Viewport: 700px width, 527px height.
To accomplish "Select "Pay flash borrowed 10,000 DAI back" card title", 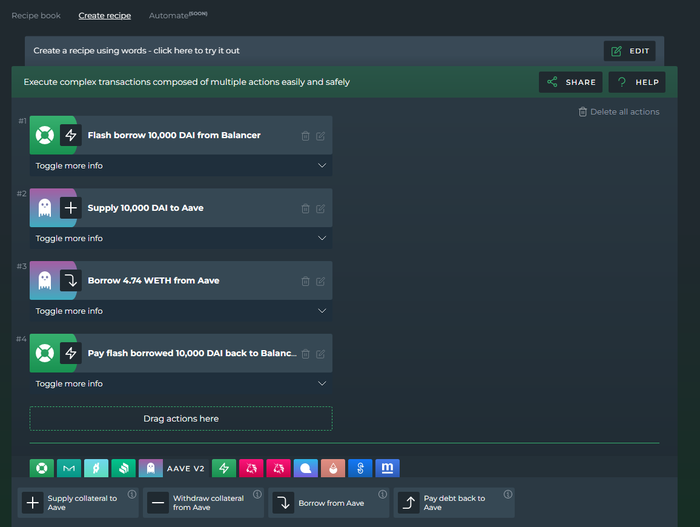I will (x=192, y=353).
